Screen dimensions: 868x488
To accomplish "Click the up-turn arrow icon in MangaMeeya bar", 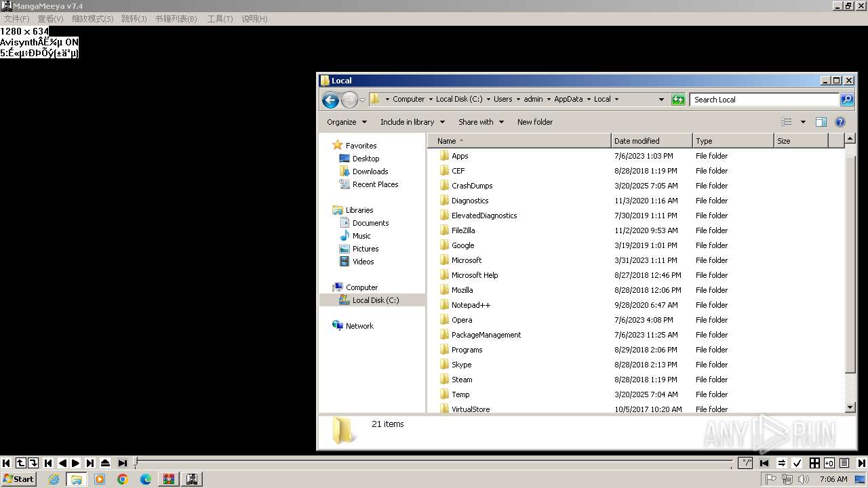I will (20, 463).
